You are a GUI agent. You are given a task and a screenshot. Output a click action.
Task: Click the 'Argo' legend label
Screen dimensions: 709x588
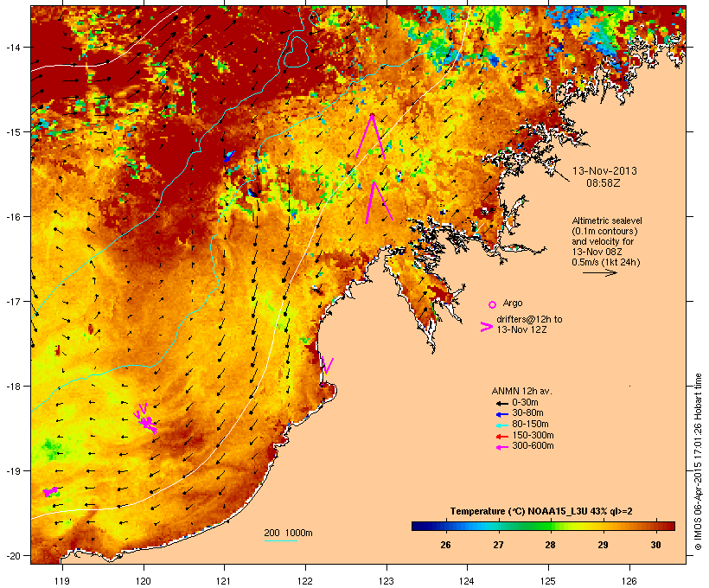513,303
